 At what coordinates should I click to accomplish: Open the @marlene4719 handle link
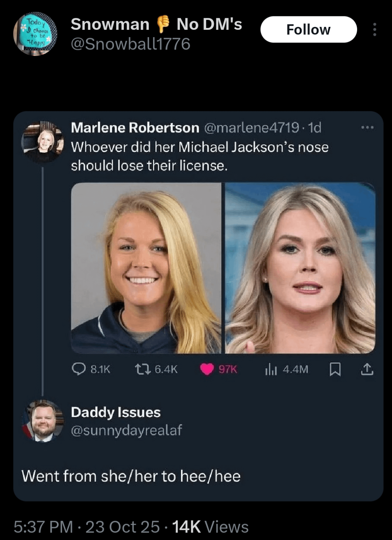coord(252,128)
